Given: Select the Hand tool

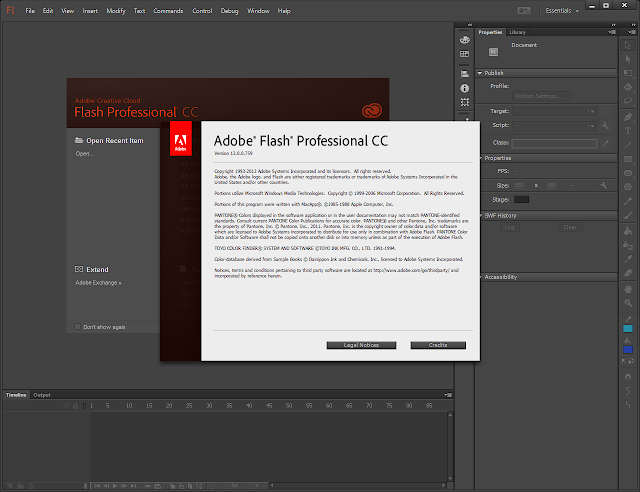Looking at the screenshot, I should coord(628,289).
